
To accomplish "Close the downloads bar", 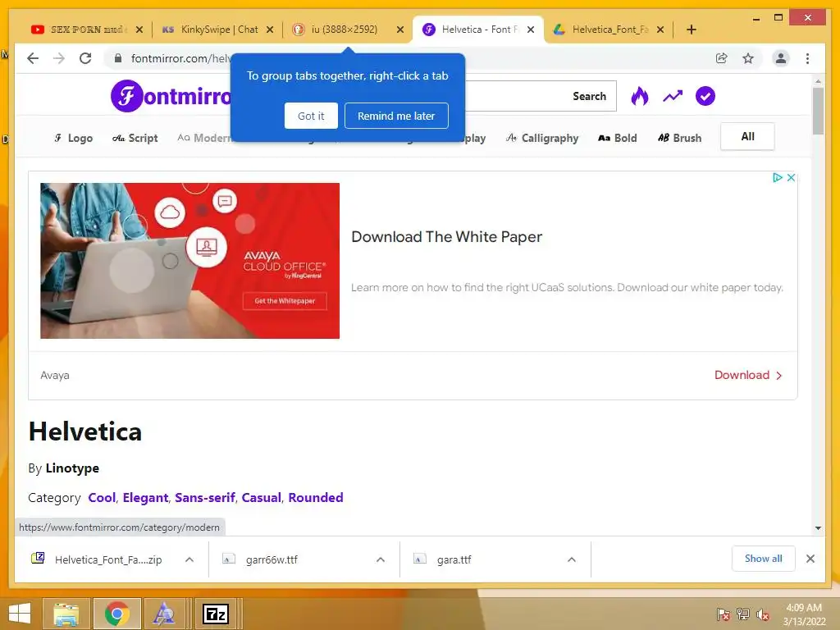I will [810, 559].
